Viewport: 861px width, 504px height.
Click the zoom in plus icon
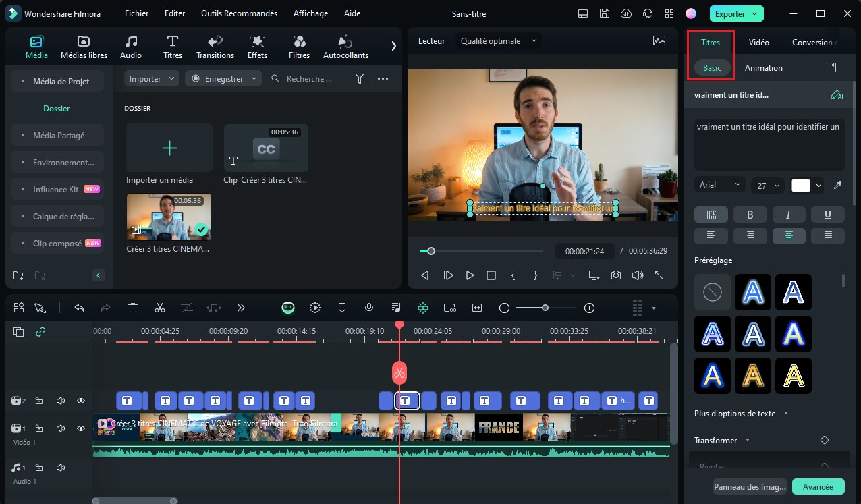589,308
